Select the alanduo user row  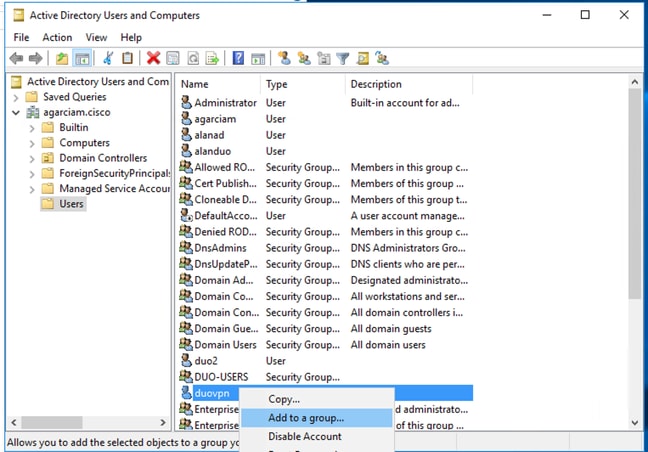point(326,151)
